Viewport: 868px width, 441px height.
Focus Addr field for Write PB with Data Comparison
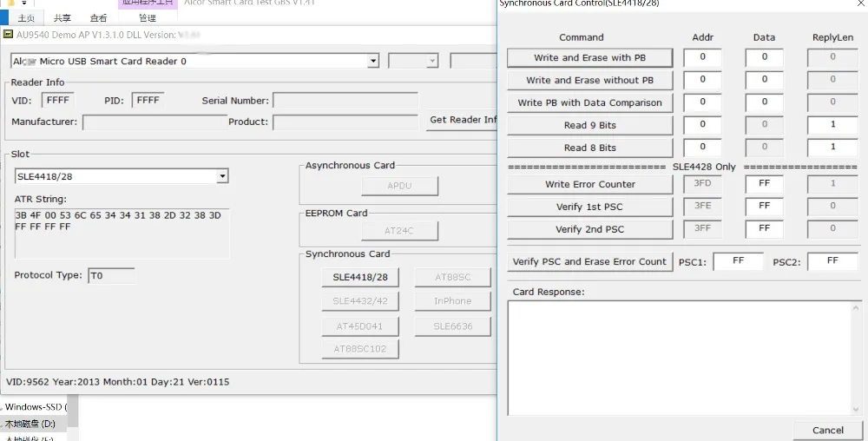[x=702, y=103]
